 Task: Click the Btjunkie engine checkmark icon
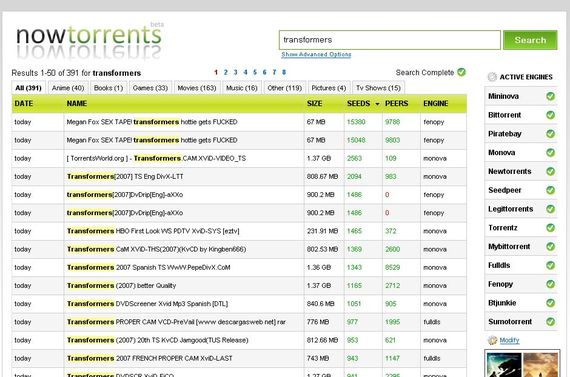[x=550, y=303]
